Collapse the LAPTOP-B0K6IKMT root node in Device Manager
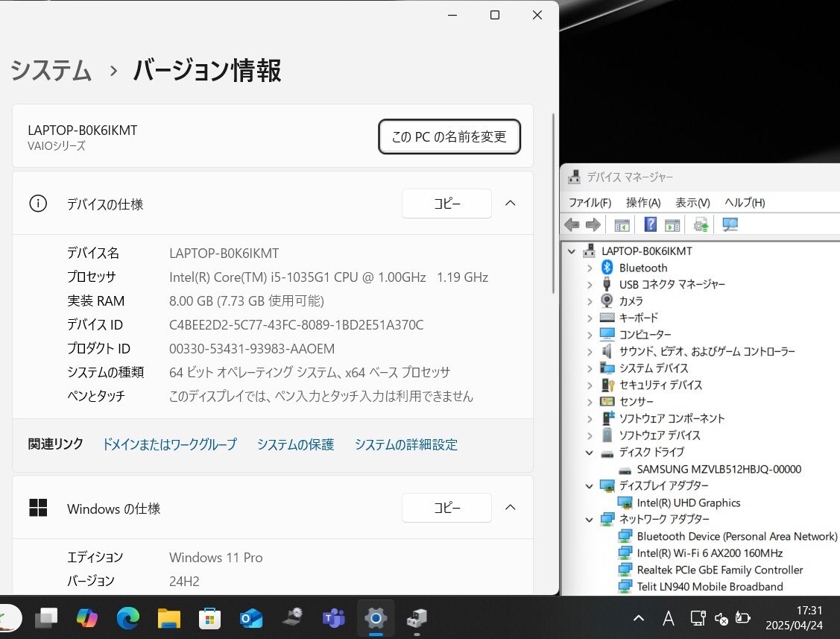 [572, 251]
